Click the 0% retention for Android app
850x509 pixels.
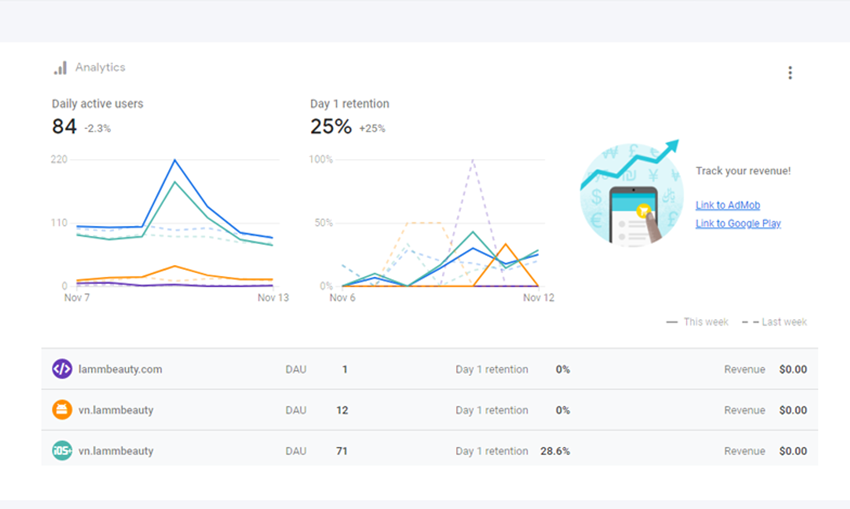[x=563, y=410]
